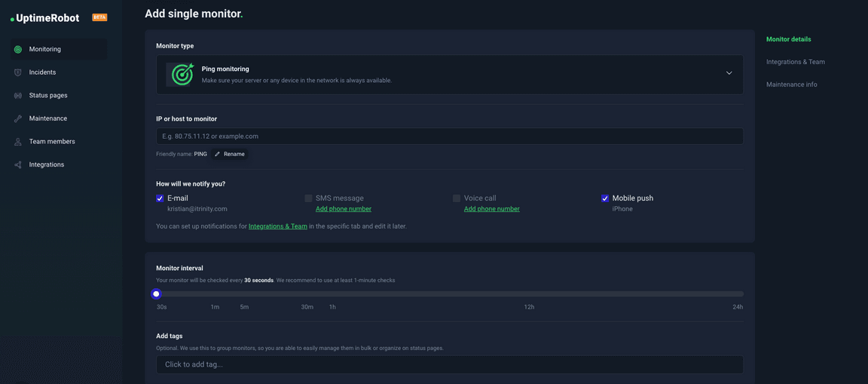Click the Status pages broadcast icon
The height and width of the screenshot is (384, 868).
18,95
